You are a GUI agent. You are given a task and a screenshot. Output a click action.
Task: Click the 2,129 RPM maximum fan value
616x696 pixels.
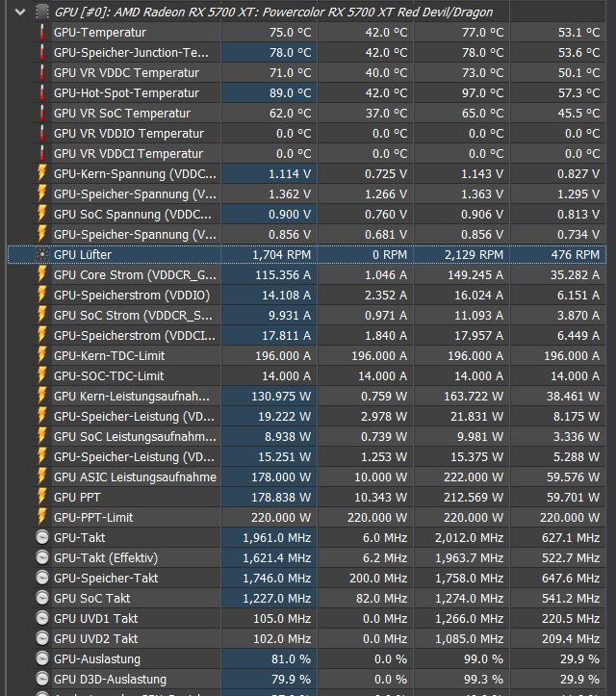(474, 255)
